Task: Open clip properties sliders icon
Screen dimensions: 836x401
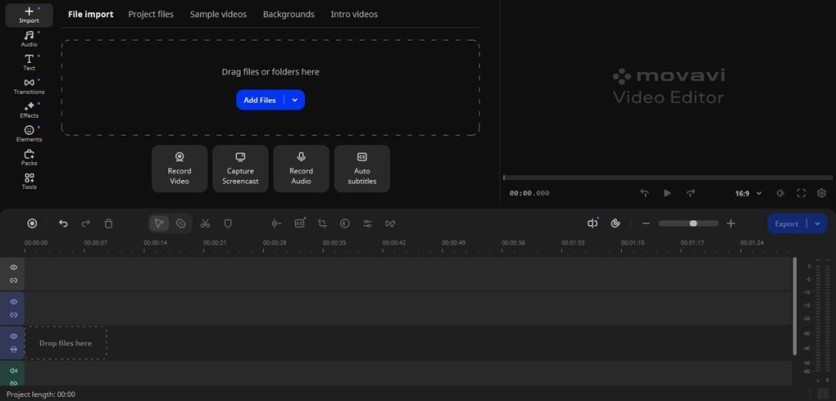Action: click(x=367, y=223)
